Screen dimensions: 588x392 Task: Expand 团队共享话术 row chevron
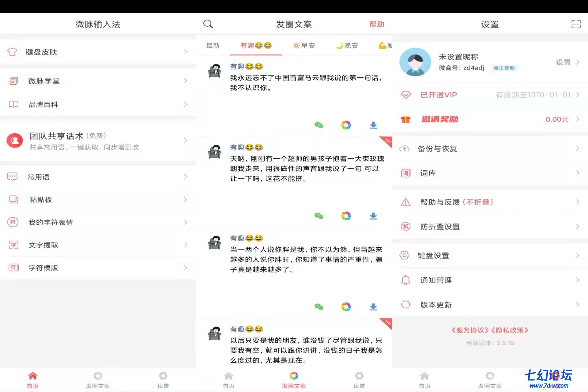pos(186,141)
